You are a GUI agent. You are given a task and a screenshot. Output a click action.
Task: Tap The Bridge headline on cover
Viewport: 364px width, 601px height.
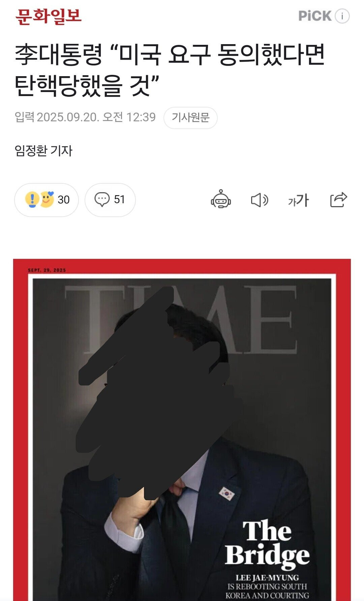(267, 542)
